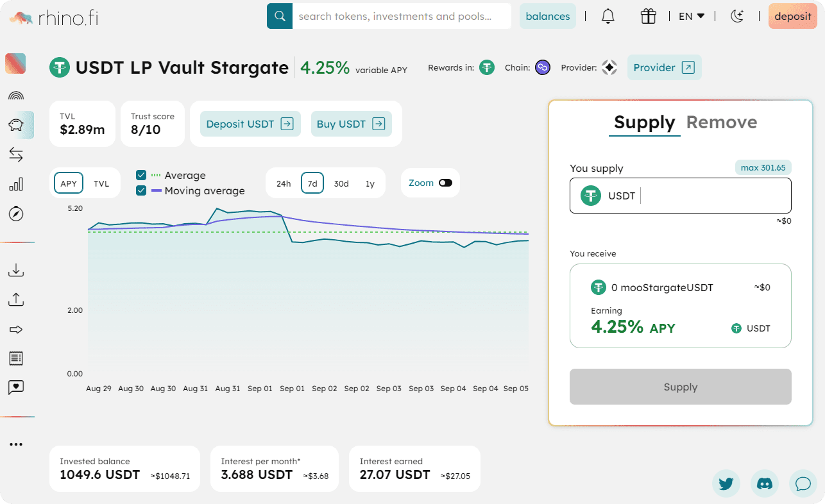Viewport: 825px width, 504px height.
Task: Click the Provider Stargate logo icon
Action: coord(609,67)
